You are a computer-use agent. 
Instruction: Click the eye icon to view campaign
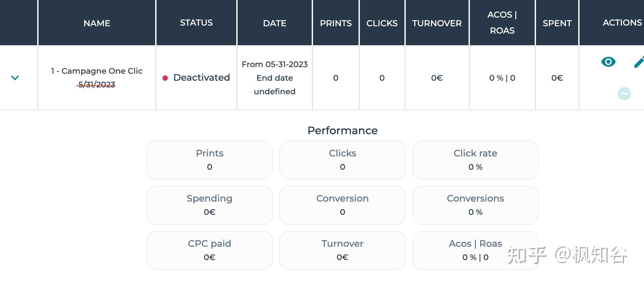tap(608, 62)
